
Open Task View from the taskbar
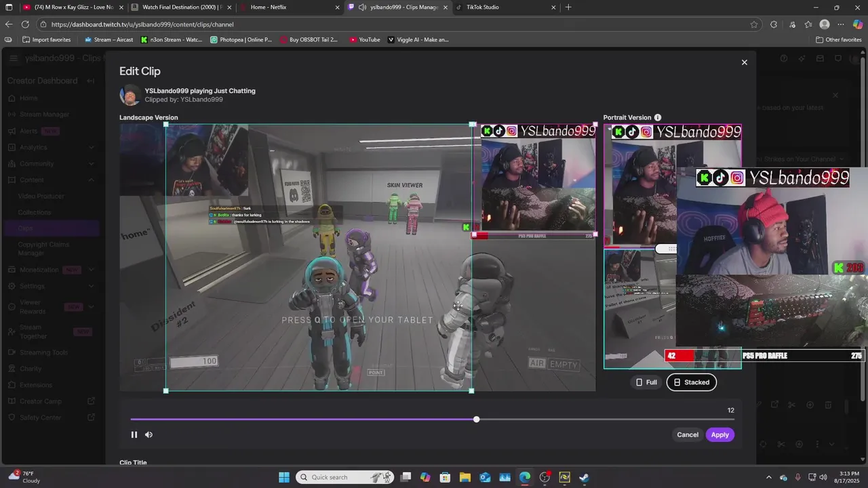pyautogui.click(x=406, y=477)
